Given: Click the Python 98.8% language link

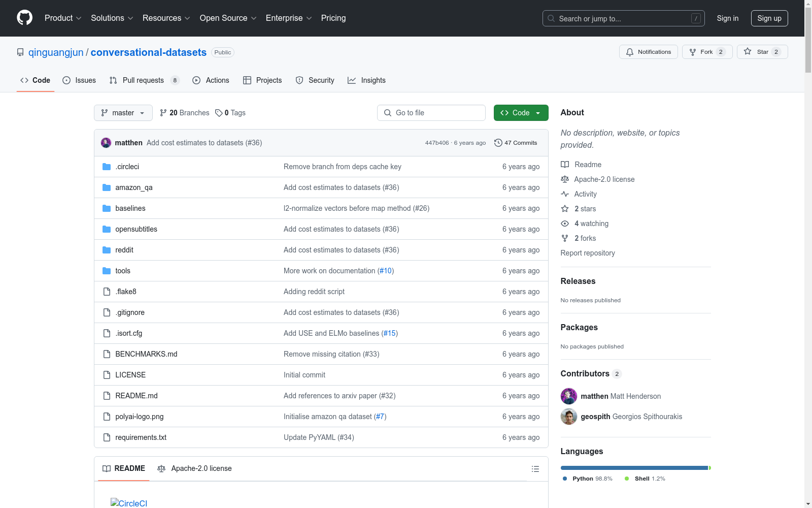Looking at the screenshot, I should point(588,479).
